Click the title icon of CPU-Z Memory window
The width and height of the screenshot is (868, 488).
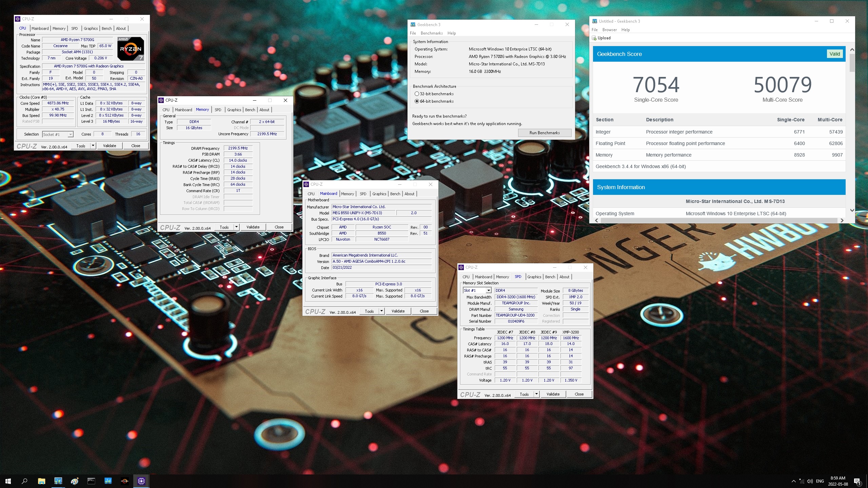click(161, 100)
